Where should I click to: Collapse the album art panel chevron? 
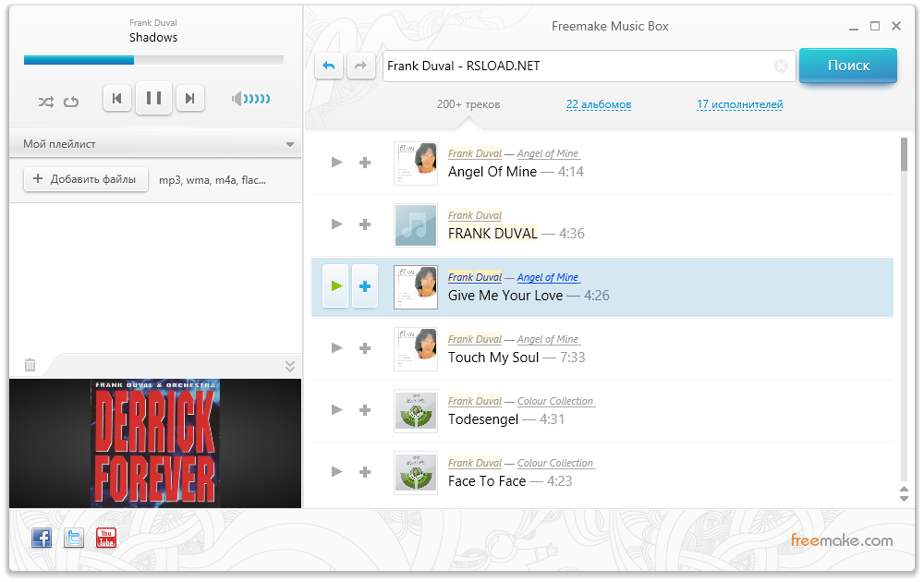click(x=290, y=366)
